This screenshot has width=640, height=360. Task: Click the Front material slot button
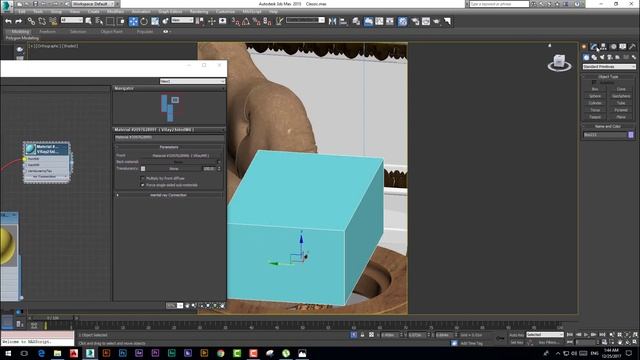point(180,156)
